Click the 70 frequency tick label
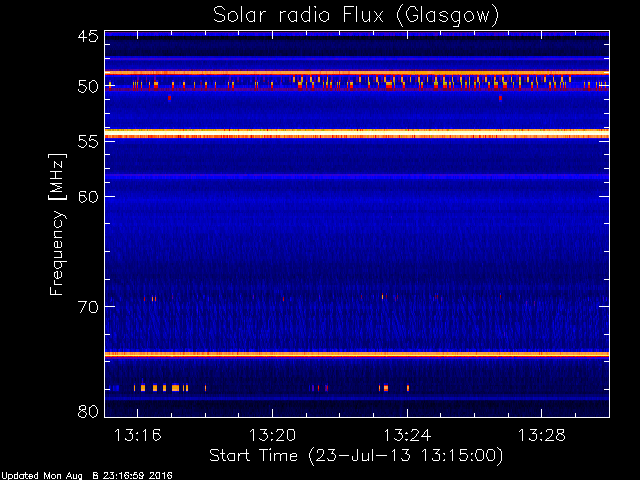Image resolution: width=640 pixels, height=480 pixels. (88, 307)
